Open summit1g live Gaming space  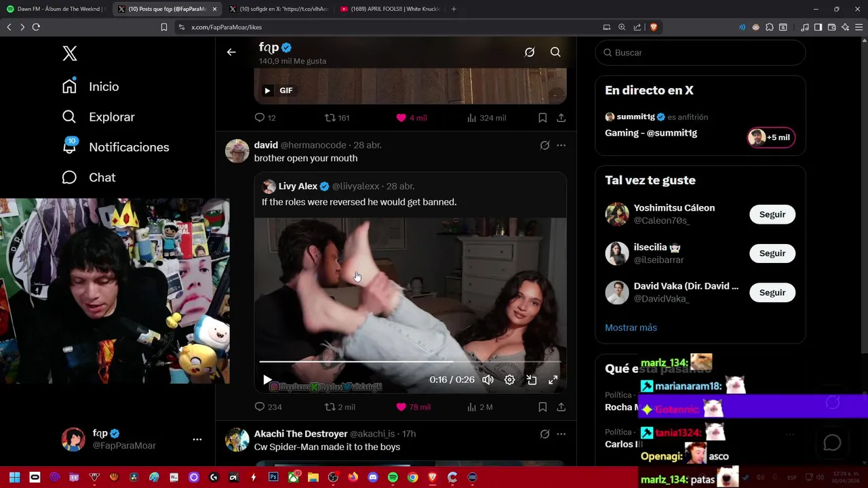651,133
